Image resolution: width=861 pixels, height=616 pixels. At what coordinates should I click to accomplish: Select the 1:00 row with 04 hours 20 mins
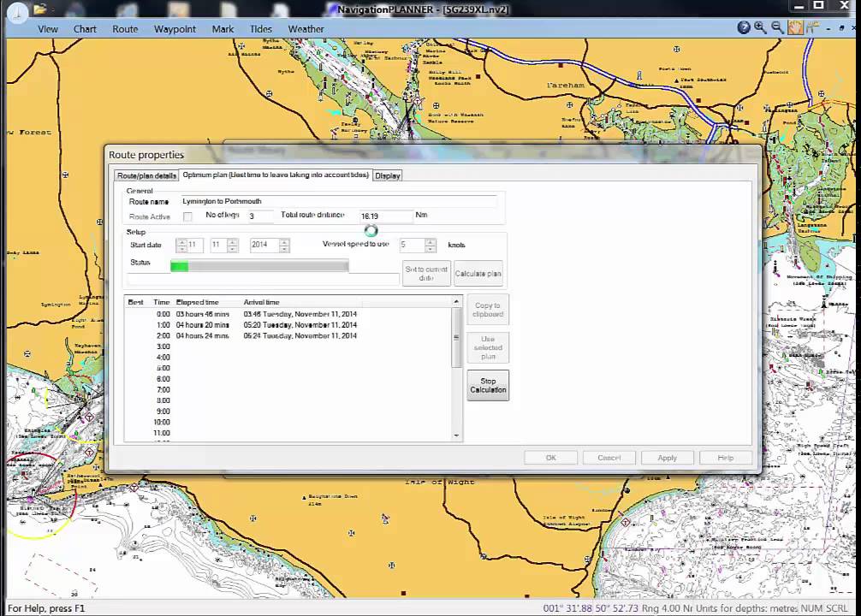[288, 325]
